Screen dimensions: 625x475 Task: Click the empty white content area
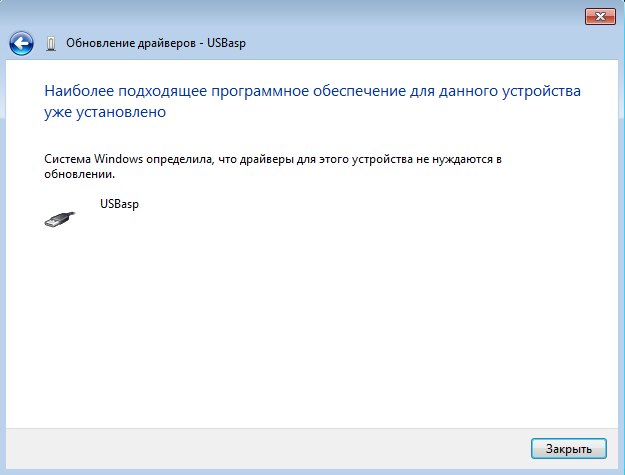311,327
